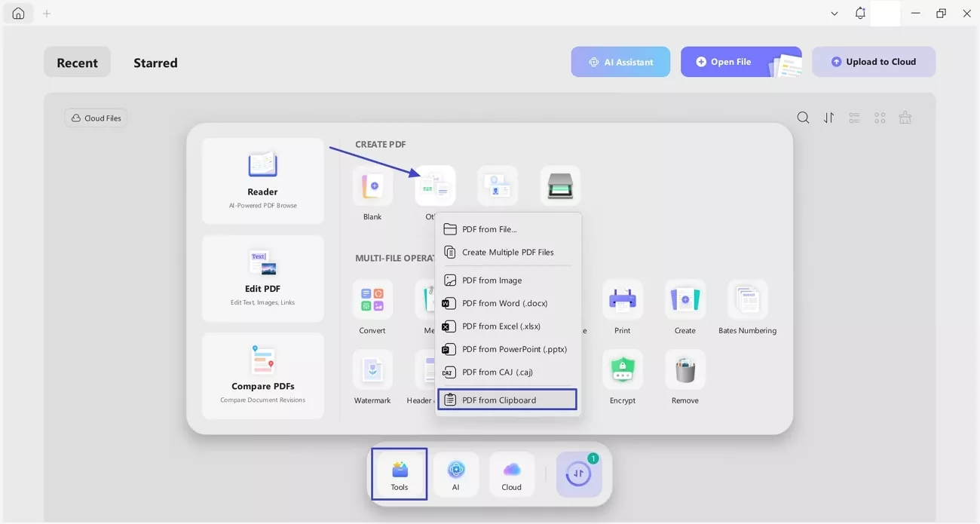Open the Compare PDFs card
Image resolution: width=980 pixels, height=524 pixels.
[263, 375]
